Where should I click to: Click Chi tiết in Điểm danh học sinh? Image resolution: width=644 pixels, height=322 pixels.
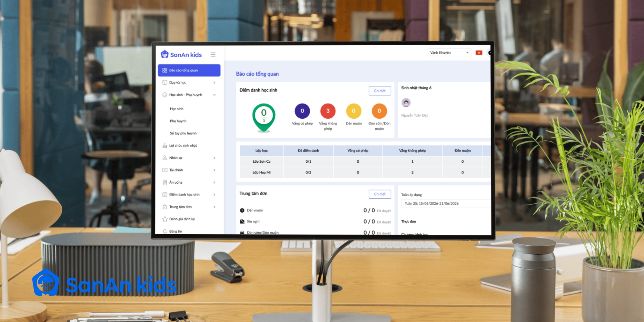(x=380, y=91)
